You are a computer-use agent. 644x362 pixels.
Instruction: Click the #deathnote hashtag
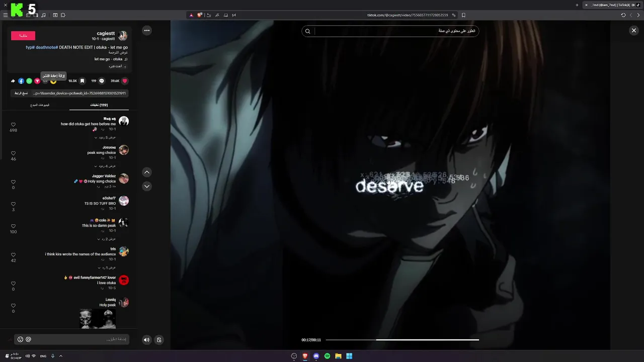47,47
